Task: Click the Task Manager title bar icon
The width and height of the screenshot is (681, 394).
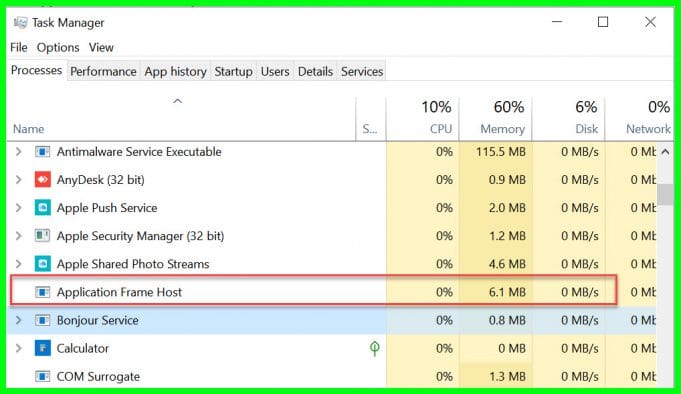Action: click(20, 23)
